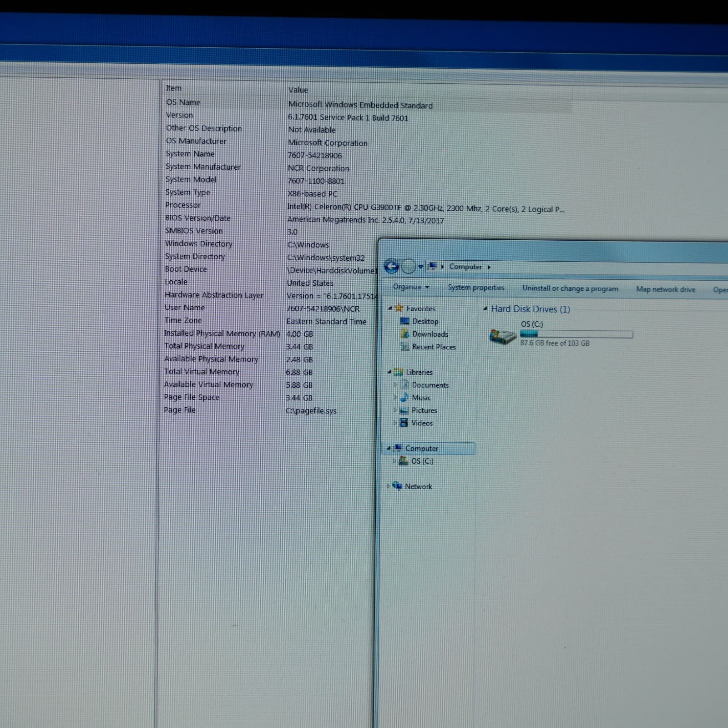Image resolution: width=728 pixels, height=728 pixels.
Task: Collapse the Hard Disk Drives group
Action: pyautogui.click(x=485, y=309)
